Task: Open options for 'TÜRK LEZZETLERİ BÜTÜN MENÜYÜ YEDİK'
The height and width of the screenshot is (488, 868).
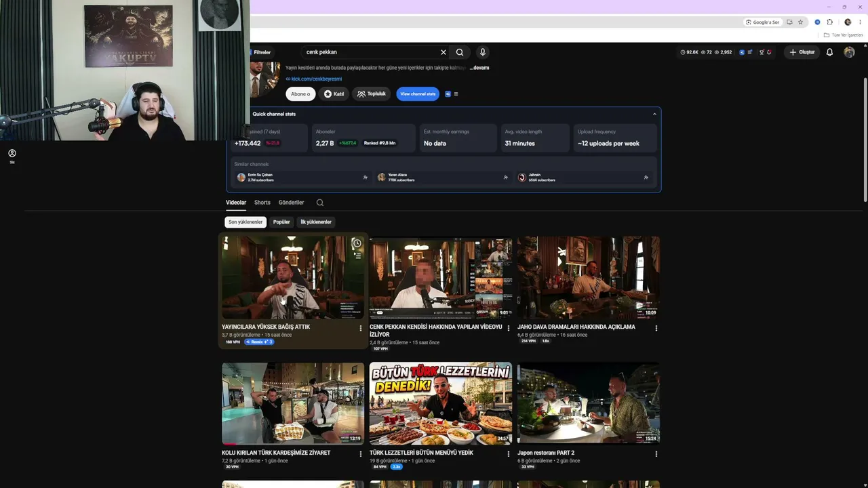Action: (x=509, y=454)
